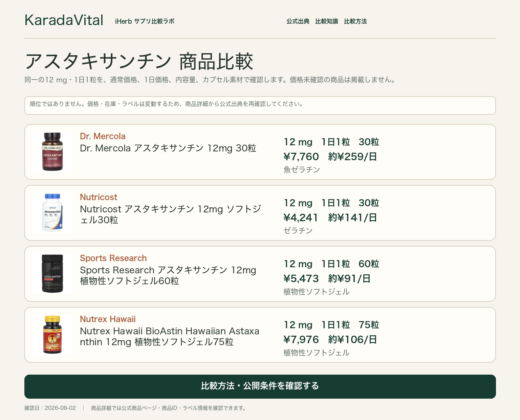Click the Nutricost brand name
Screen dimensions: 520x420
pyautogui.click(x=99, y=197)
